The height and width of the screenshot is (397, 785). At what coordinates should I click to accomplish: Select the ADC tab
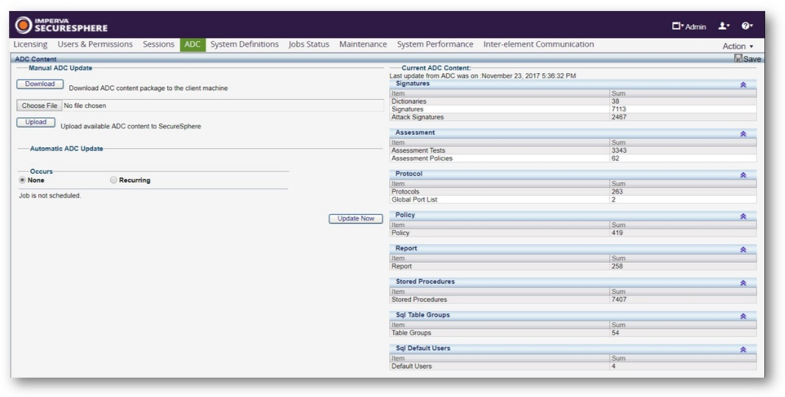click(x=192, y=45)
